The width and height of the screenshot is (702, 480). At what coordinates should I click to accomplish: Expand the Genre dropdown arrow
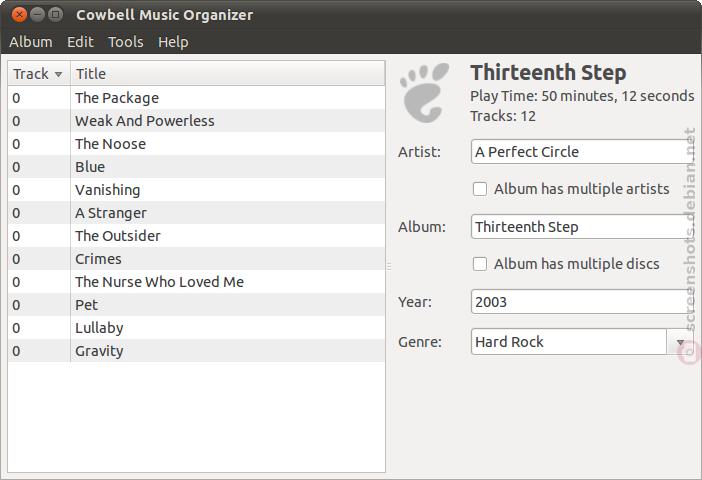[680, 342]
